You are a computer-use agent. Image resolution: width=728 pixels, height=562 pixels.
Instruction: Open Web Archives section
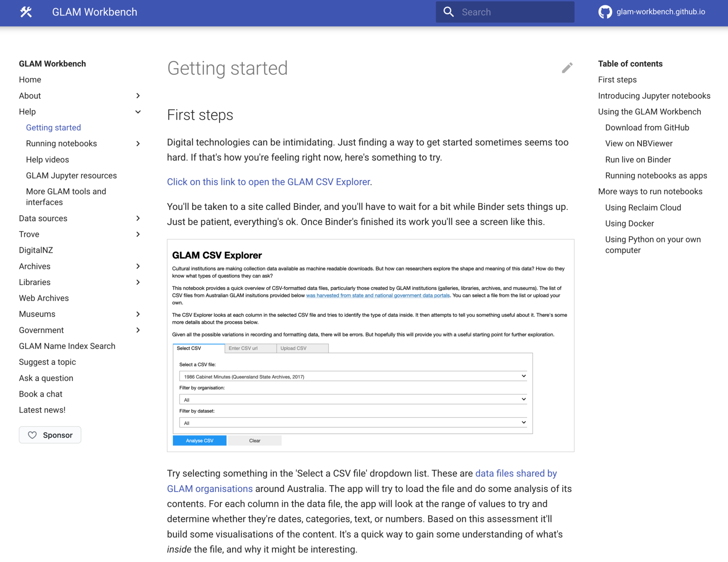44,298
